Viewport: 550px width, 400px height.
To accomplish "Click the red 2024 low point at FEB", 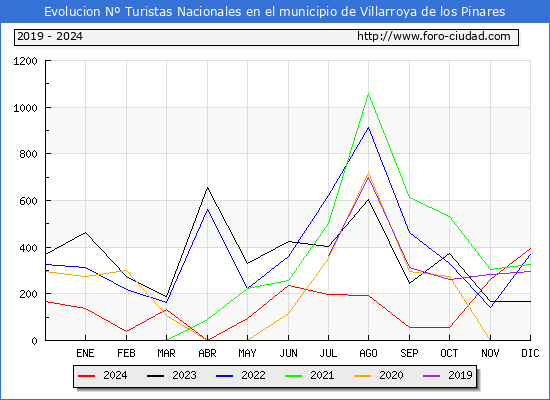I will coord(126,331).
